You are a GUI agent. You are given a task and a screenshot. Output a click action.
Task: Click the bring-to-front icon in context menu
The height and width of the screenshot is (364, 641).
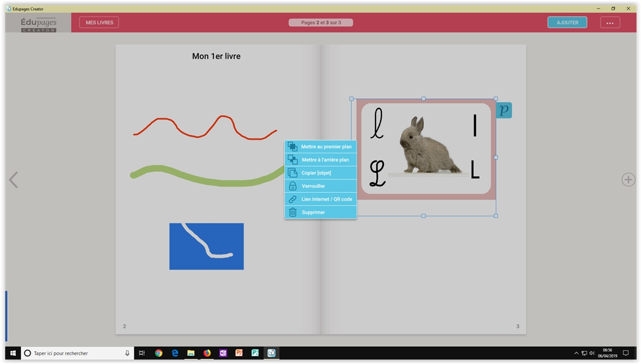(x=292, y=146)
